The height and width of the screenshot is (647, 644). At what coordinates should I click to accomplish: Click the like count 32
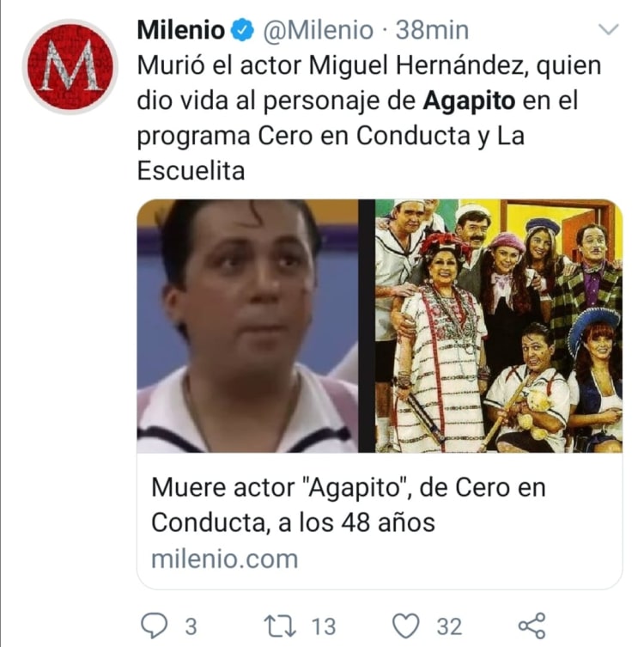[x=449, y=626]
